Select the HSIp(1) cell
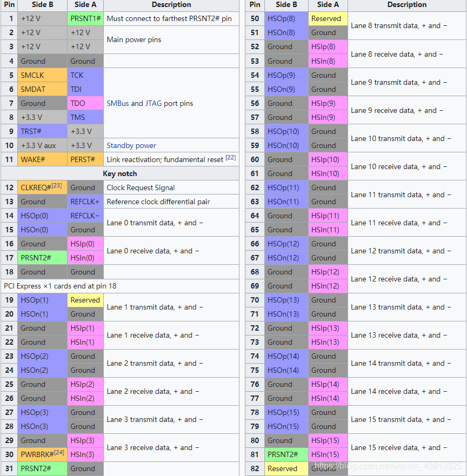467x476 pixels. tap(85, 328)
